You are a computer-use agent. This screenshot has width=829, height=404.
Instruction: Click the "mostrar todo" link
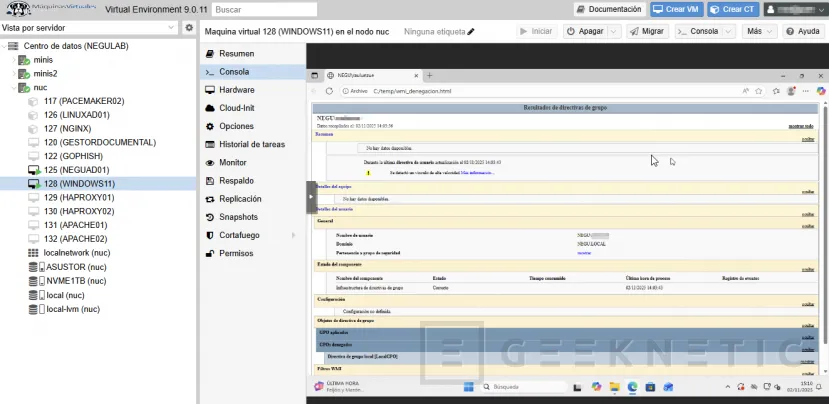point(801,126)
